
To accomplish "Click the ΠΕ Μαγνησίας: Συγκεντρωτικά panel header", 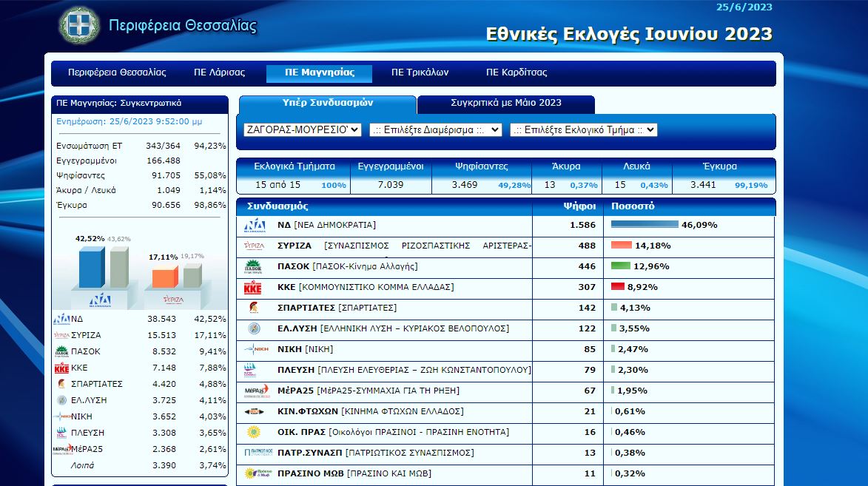I will coord(140,104).
